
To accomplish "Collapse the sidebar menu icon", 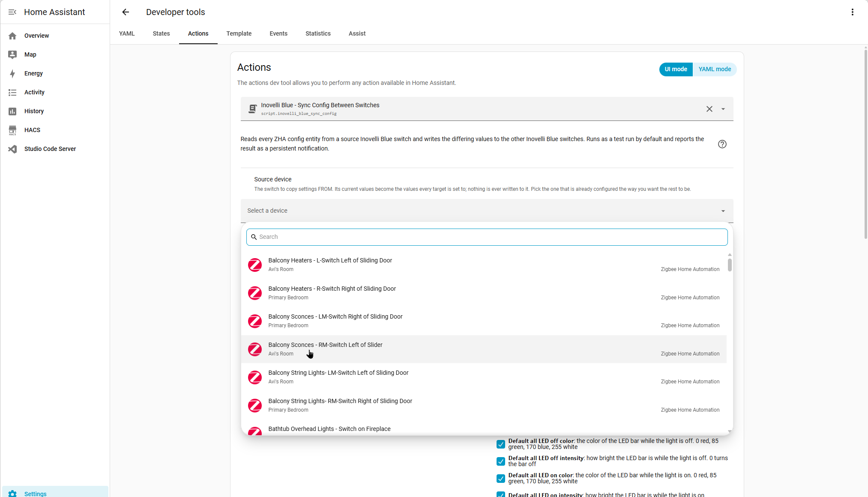I will (x=12, y=12).
